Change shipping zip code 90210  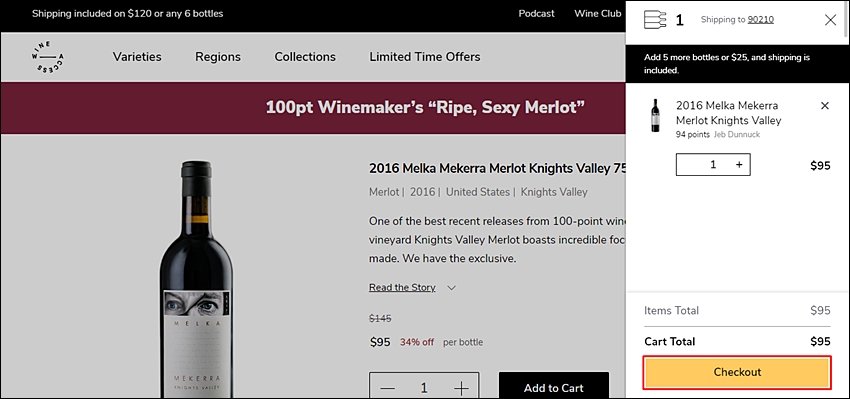pyautogui.click(x=761, y=20)
